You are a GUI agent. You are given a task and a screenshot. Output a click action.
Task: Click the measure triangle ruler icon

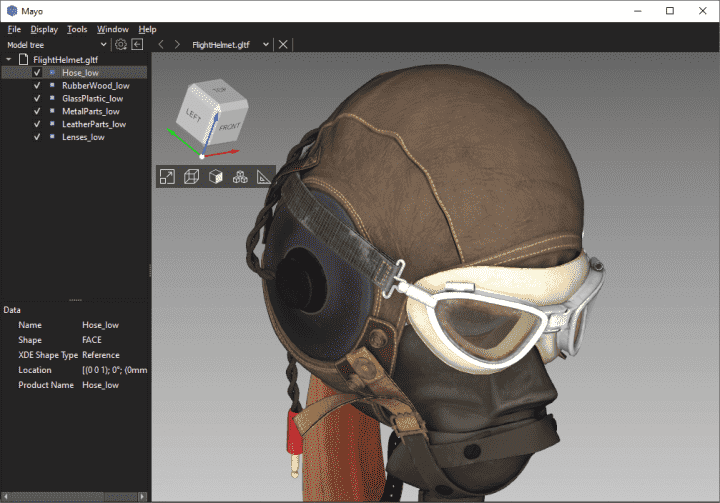pyautogui.click(x=264, y=177)
